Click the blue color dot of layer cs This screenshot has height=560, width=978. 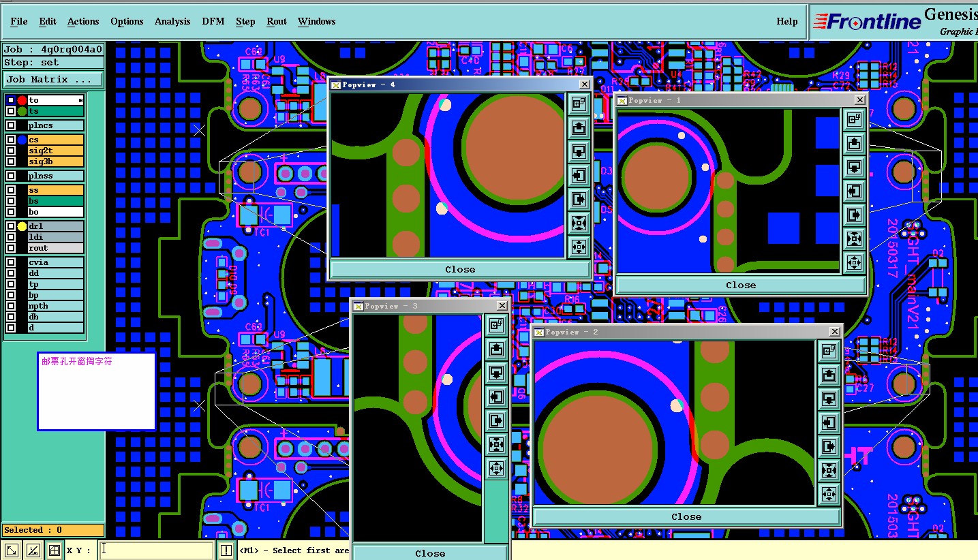22,140
